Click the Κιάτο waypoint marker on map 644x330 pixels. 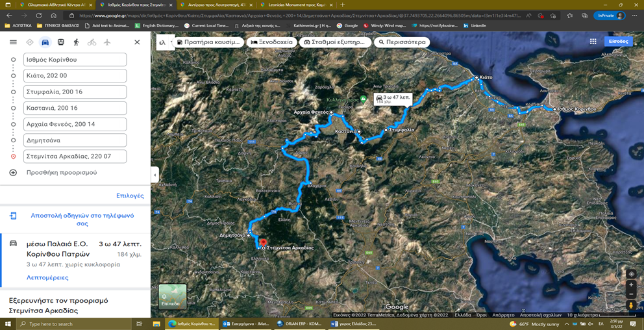[476, 77]
